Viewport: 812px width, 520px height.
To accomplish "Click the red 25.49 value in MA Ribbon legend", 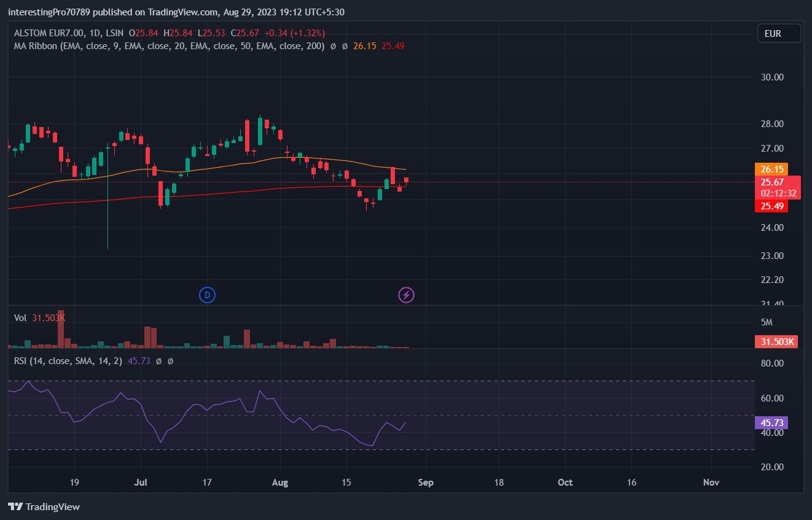I will pos(392,46).
